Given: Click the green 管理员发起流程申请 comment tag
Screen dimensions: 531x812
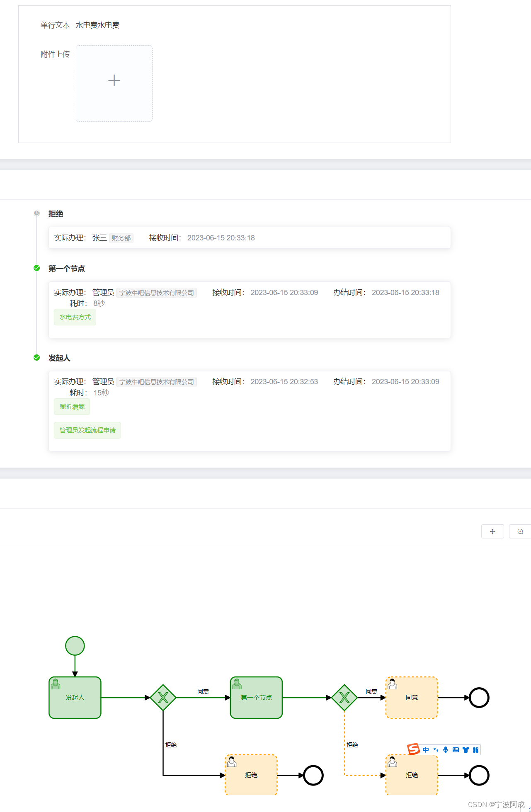Looking at the screenshot, I should pos(87,430).
